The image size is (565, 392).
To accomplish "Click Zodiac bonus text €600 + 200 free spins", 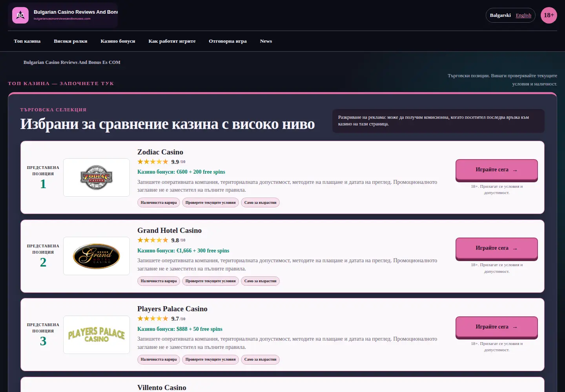I will 201,172.
